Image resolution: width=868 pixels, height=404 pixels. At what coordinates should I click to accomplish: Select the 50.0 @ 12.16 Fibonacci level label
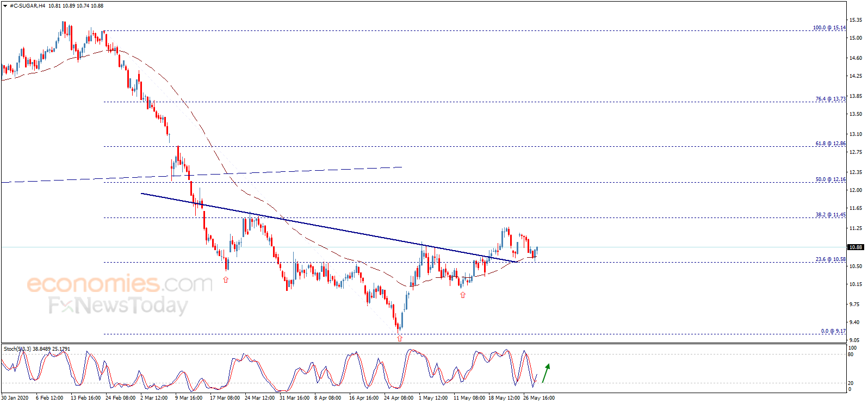(830, 179)
